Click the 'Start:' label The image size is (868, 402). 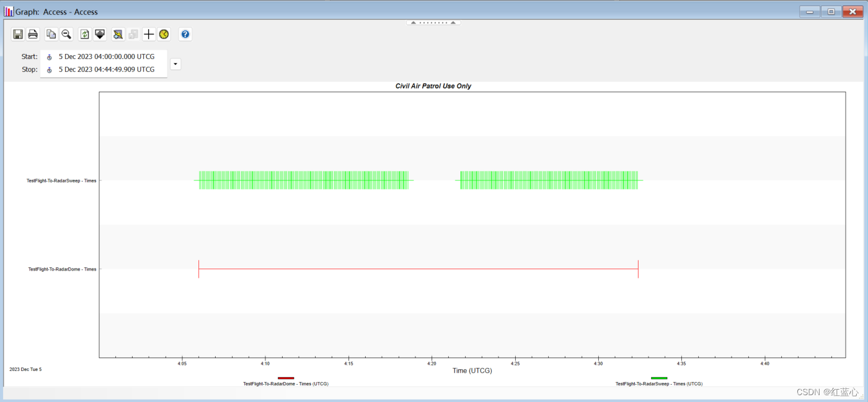(29, 56)
